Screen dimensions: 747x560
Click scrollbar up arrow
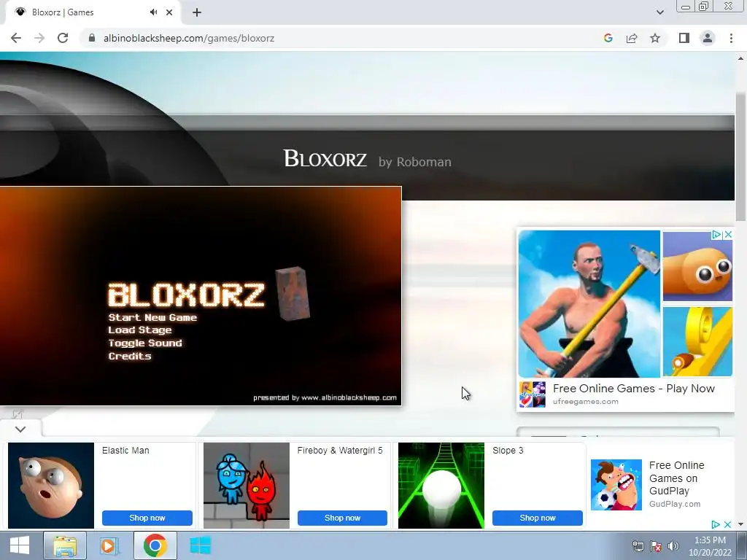pos(740,58)
